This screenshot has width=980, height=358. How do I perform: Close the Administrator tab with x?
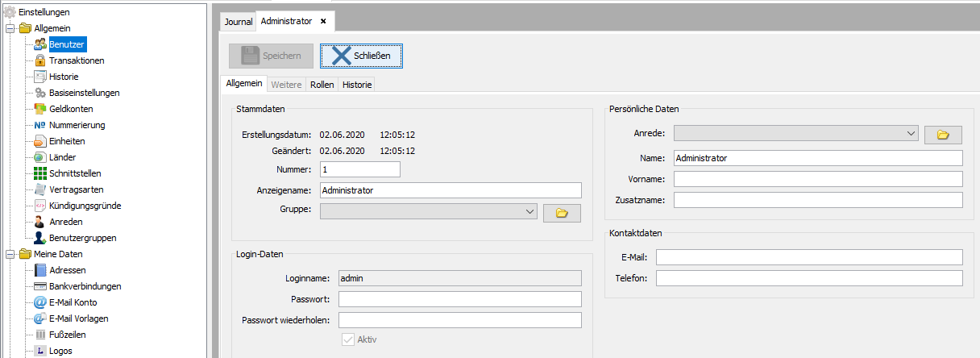(x=323, y=21)
